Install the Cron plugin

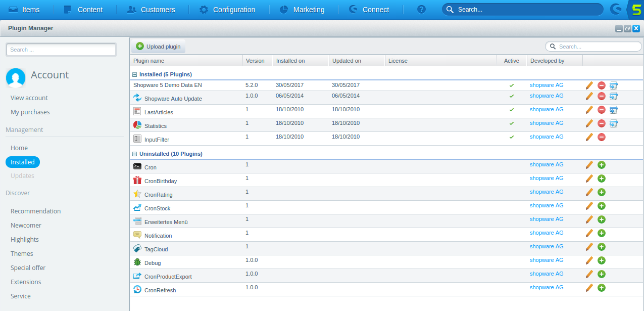pyautogui.click(x=602, y=165)
